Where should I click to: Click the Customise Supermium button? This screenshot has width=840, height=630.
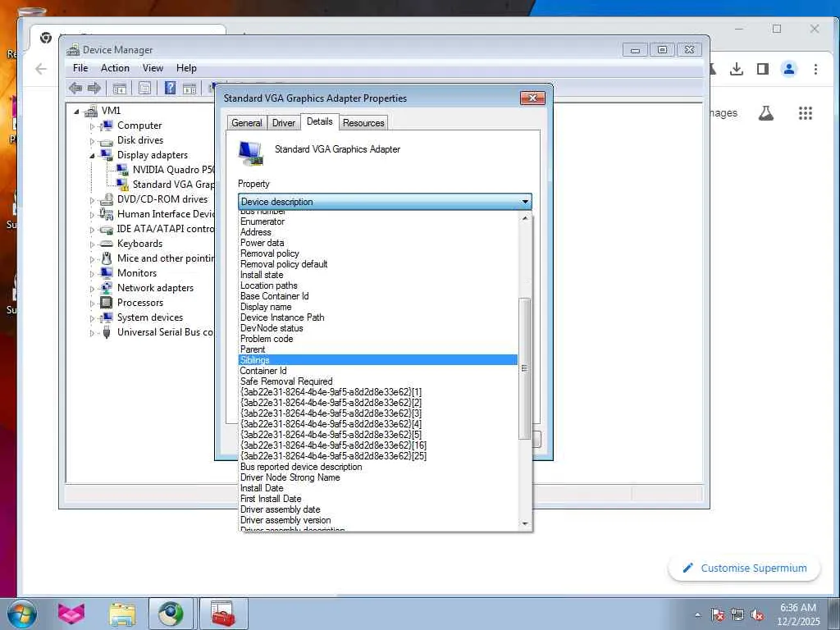745,568
